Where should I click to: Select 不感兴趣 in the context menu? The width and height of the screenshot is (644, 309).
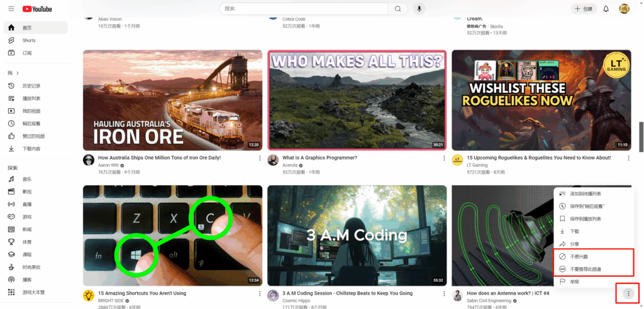[594, 256]
